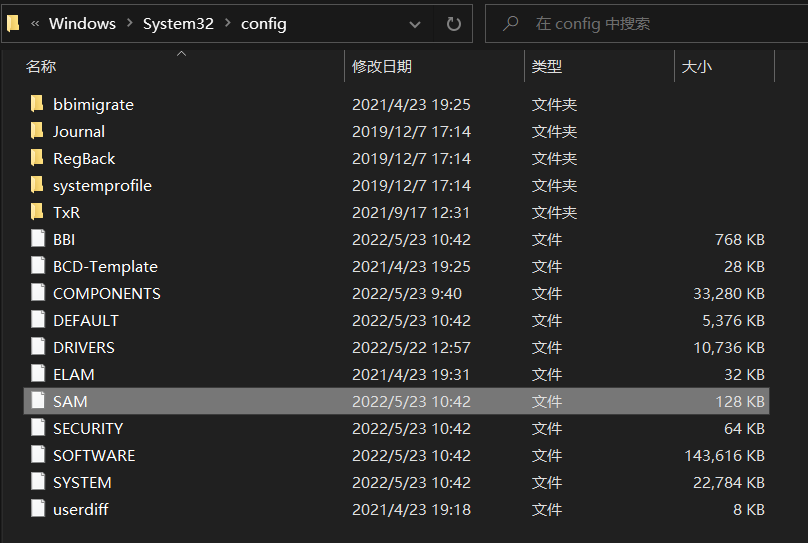Screen dimensions: 808x543
Task: Click the systemprofile folder icon
Action: pyautogui.click(x=37, y=185)
